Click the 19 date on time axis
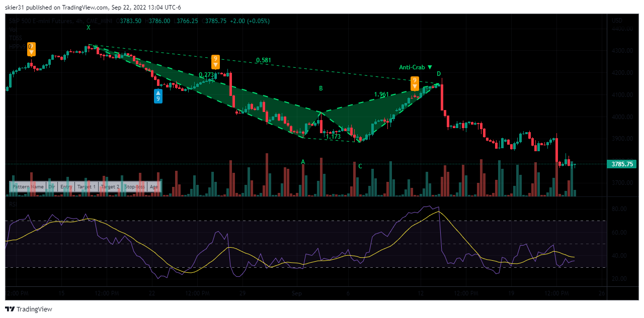This screenshot has width=644, height=318. [511, 293]
